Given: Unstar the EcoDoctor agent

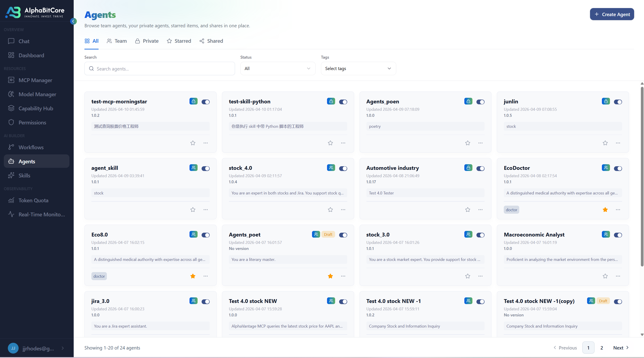Looking at the screenshot, I should tap(605, 210).
